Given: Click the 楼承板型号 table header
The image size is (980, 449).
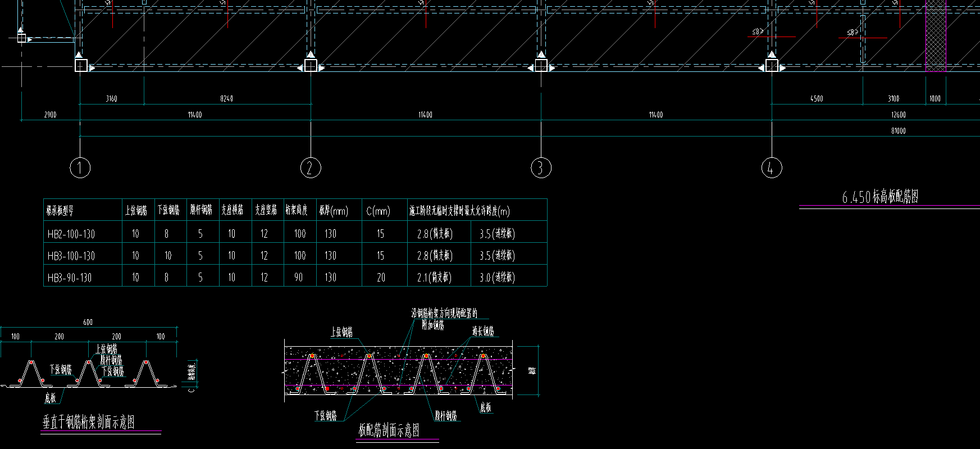Looking at the screenshot, I should (60, 211).
